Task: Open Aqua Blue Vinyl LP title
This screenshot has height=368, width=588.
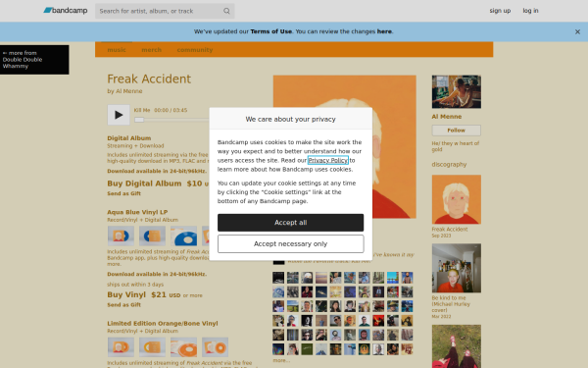Action: click(137, 212)
